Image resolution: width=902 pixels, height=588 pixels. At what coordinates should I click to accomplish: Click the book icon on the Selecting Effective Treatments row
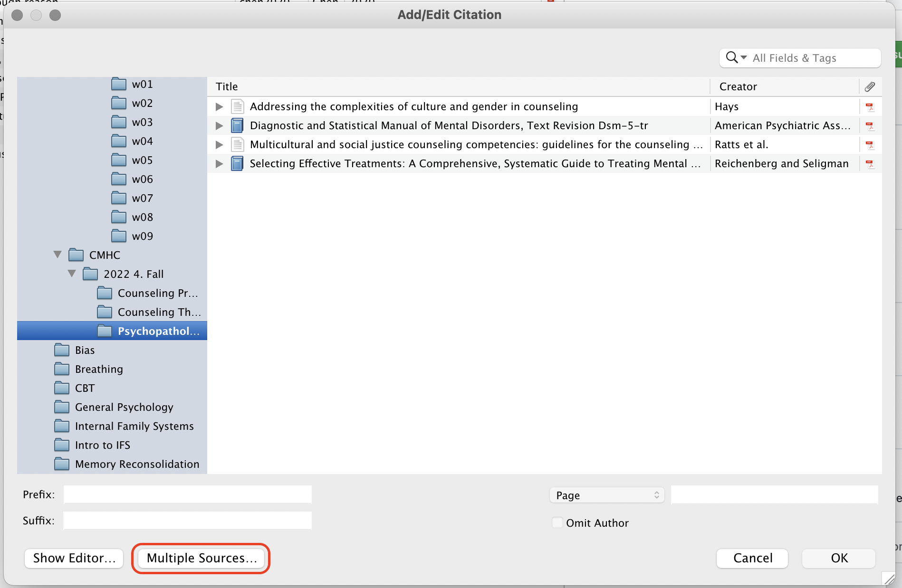click(238, 163)
